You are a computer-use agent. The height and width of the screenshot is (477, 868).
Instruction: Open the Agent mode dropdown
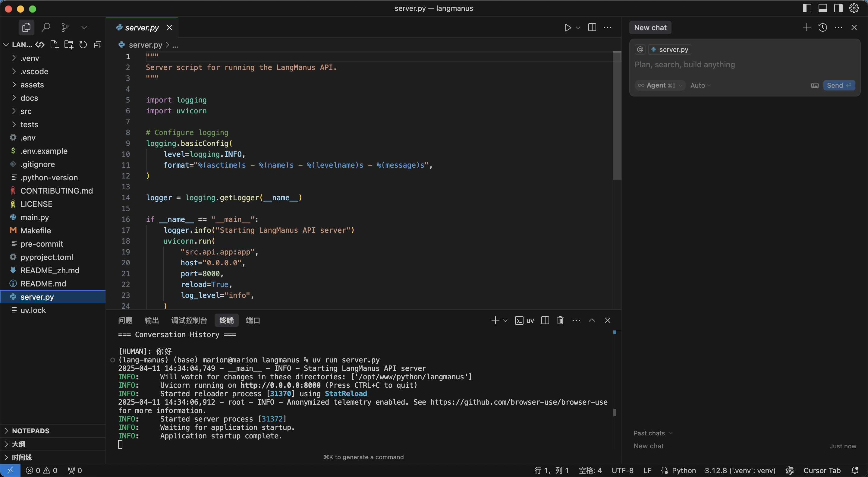[660, 86]
